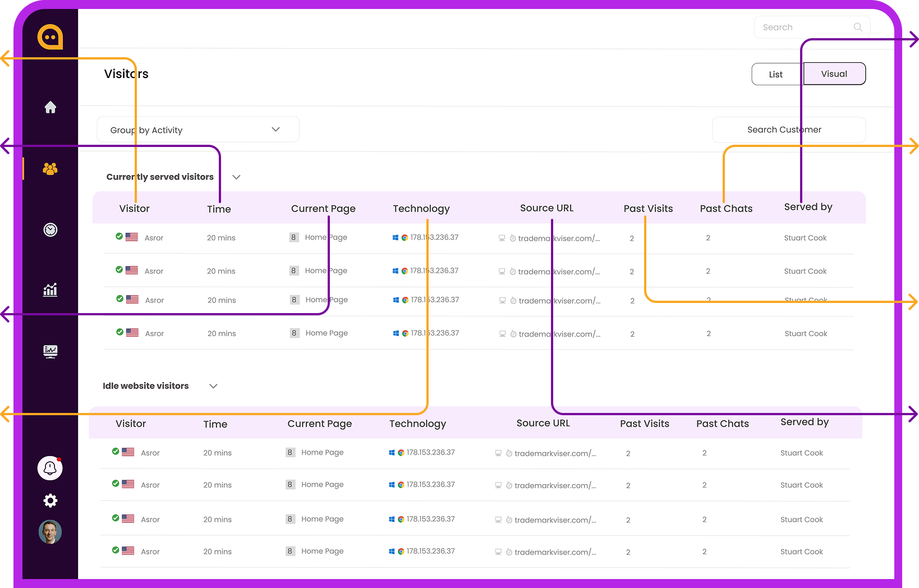Switch to the List view tab
Viewport: 919px width, 588px height.
[776, 73]
